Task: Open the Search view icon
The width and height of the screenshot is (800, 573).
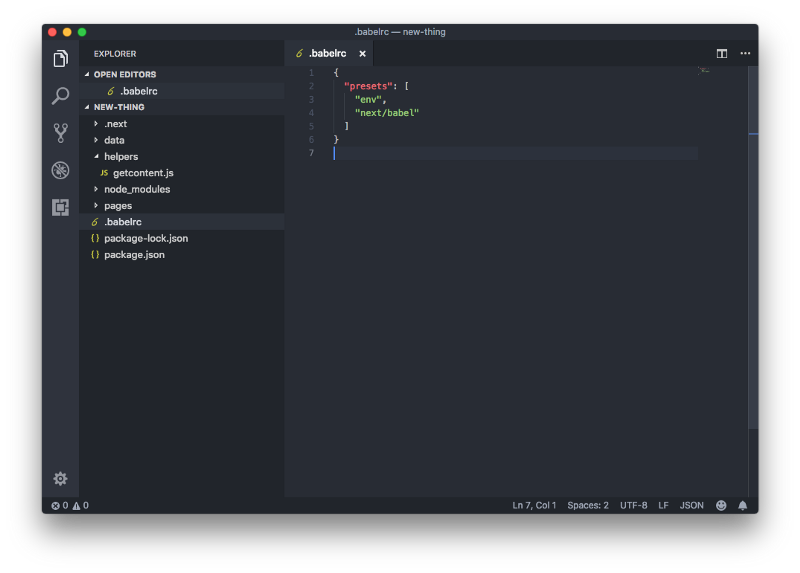Action: [x=60, y=95]
